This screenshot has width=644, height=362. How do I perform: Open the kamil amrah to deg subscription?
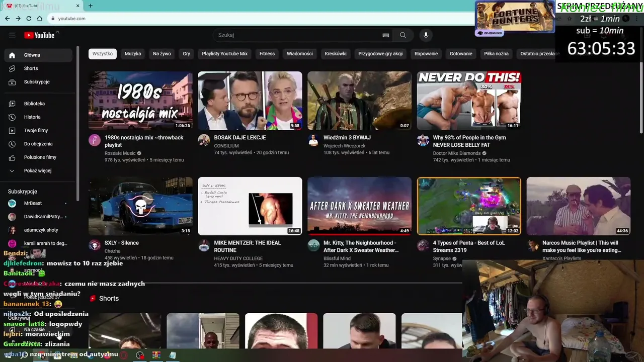pyautogui.click(x=38, y=243)
